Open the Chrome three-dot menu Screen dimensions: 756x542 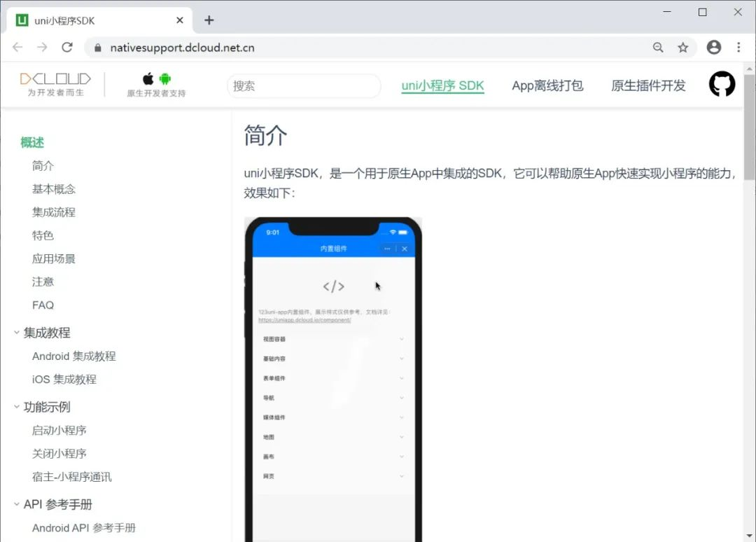pos(738,47)
